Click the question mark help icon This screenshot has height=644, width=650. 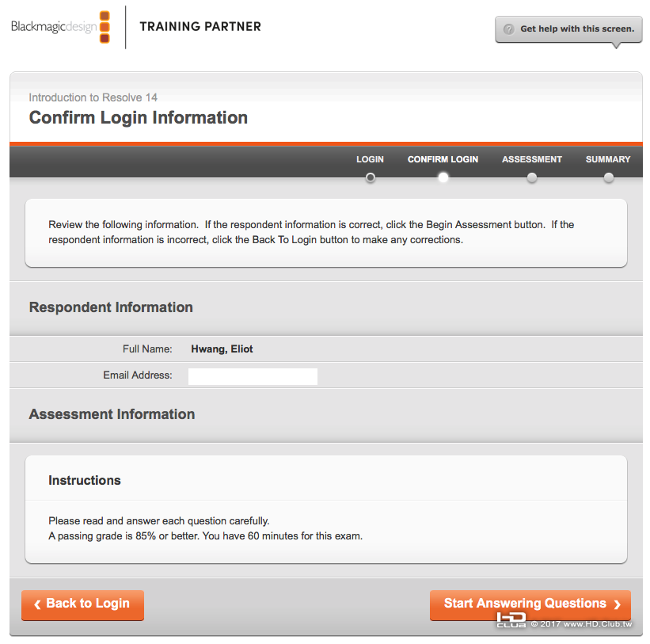[508, 29]
